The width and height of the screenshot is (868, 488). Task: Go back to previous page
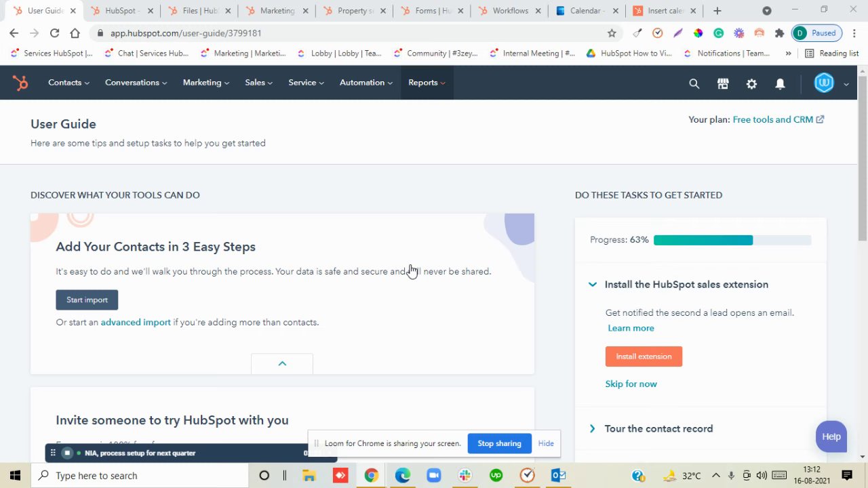pyautogui.click(x=14, y=33)
